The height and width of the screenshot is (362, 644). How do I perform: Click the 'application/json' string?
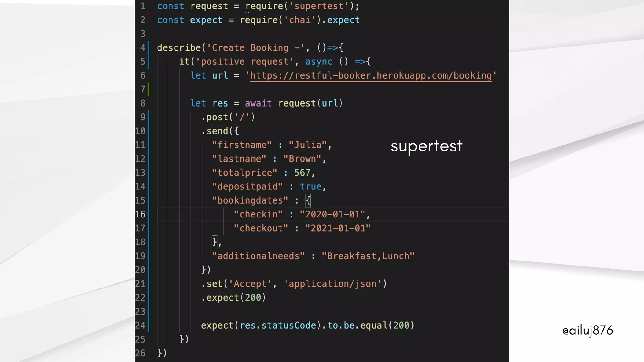coord(332,284)
